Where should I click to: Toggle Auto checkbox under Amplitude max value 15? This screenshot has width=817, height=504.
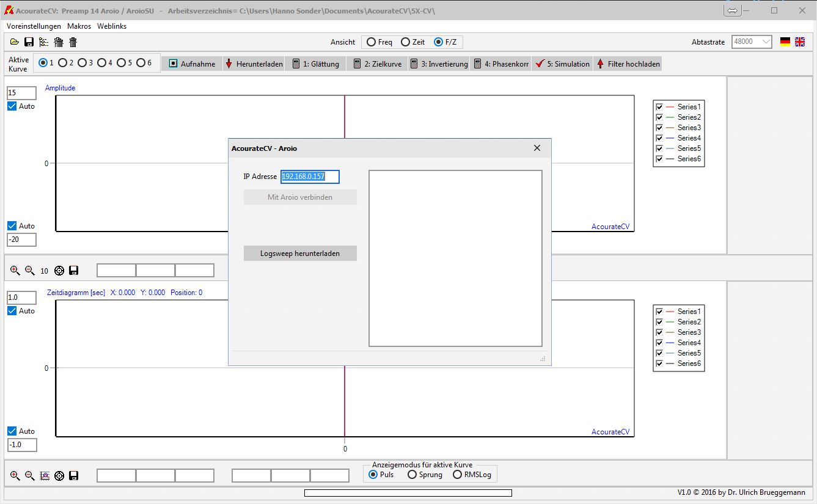(x=12, y=106)
